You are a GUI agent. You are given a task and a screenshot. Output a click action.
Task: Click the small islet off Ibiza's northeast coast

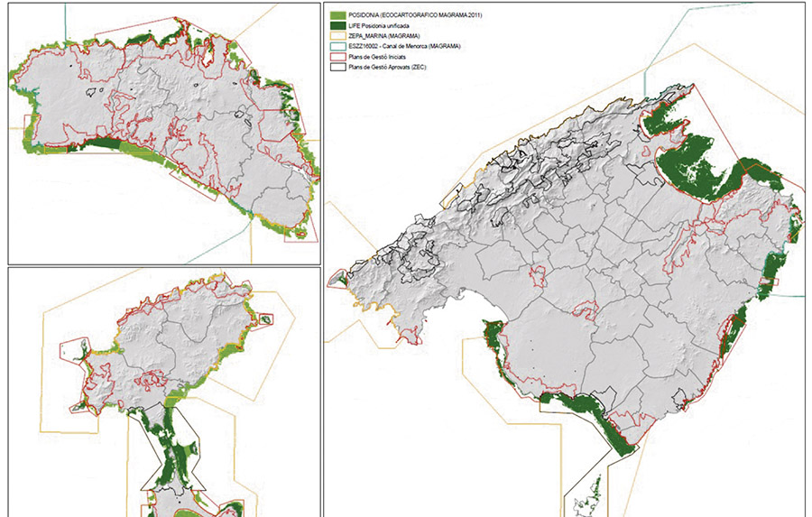pyautogui.click(x=267, y=318)
